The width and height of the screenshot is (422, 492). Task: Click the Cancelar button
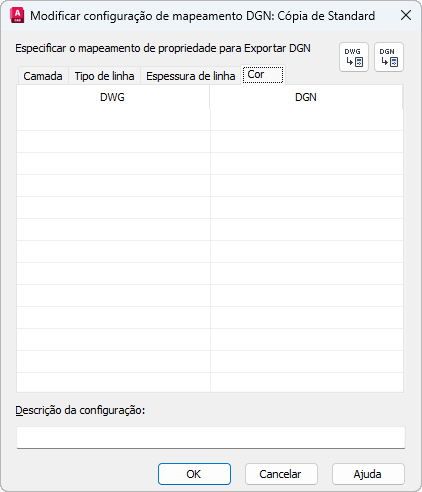pos(281,474)
